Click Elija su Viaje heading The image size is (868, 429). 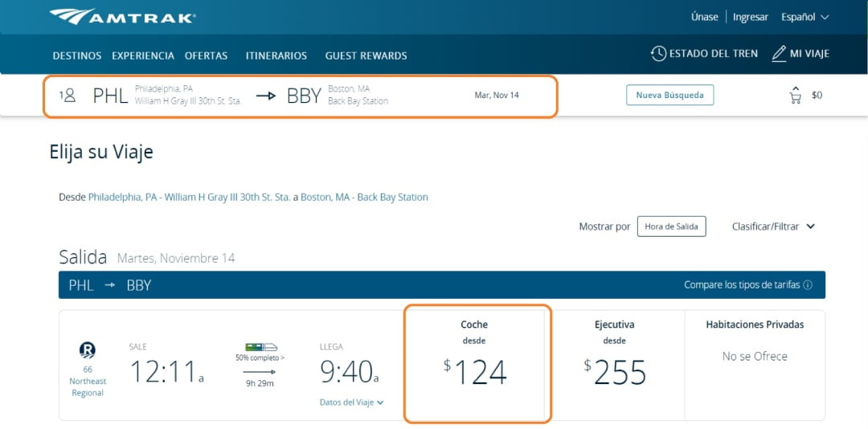(101, 152)
